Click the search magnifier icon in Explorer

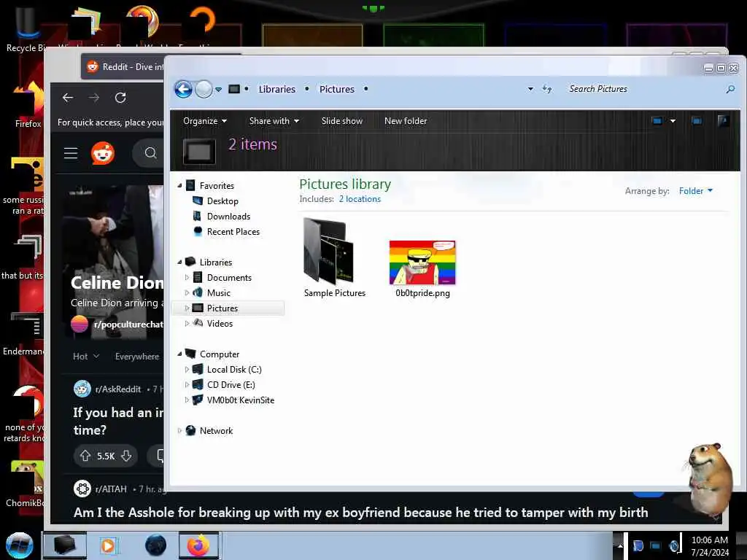(729, 89)
